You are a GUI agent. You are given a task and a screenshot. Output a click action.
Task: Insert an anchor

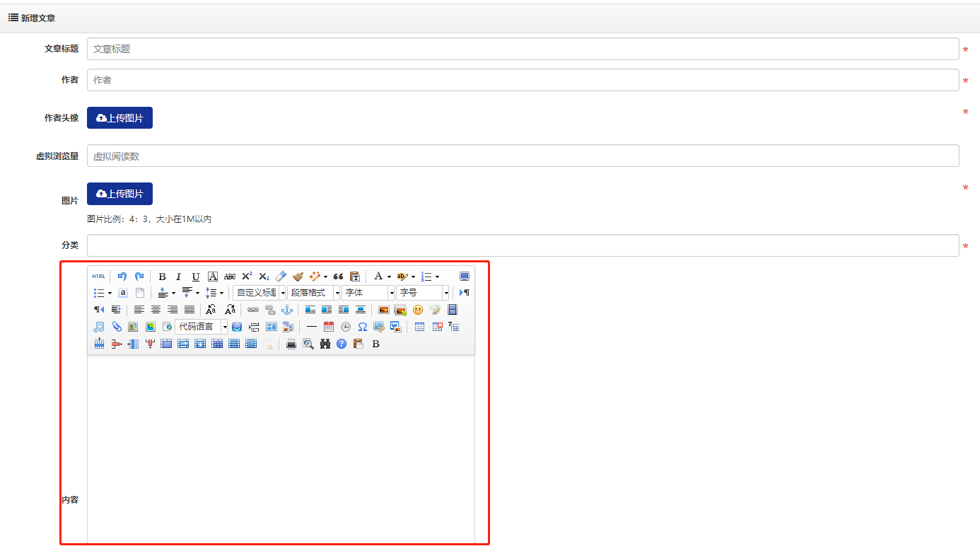[287, 309]
